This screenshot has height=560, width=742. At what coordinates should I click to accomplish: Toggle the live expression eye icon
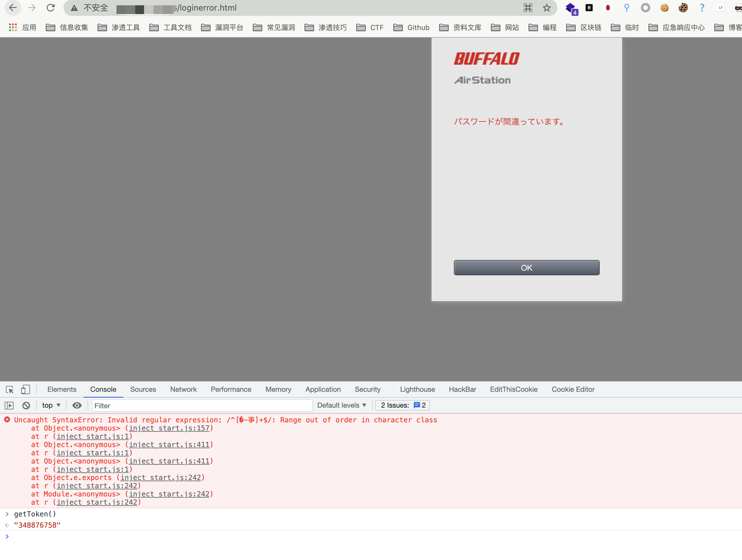[x=77, y=406]
